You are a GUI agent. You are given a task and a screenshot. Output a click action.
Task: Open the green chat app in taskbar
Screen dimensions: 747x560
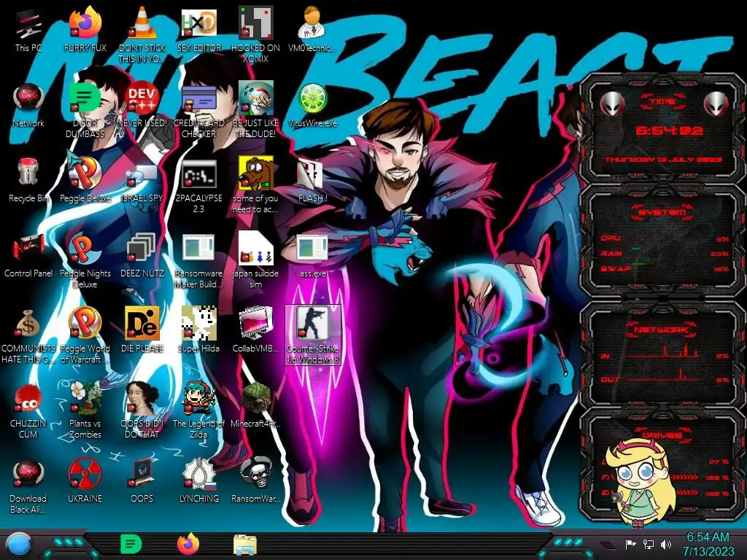click(x=131, y=544)
